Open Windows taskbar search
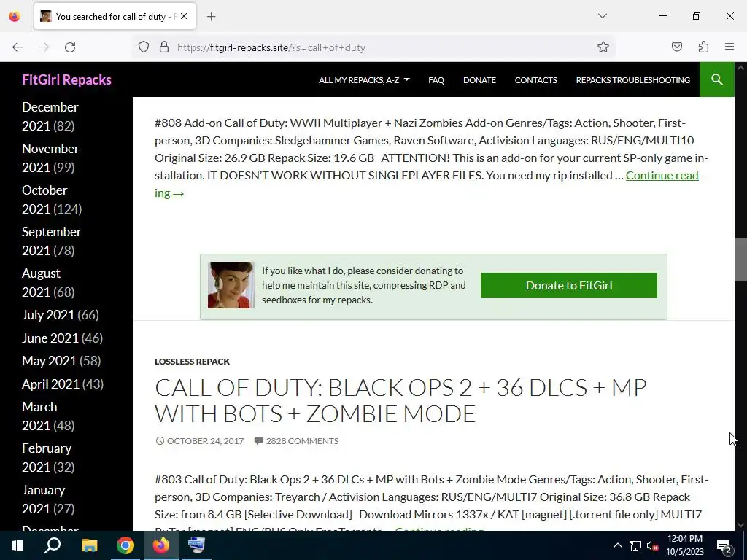 [x=53, y=545]
